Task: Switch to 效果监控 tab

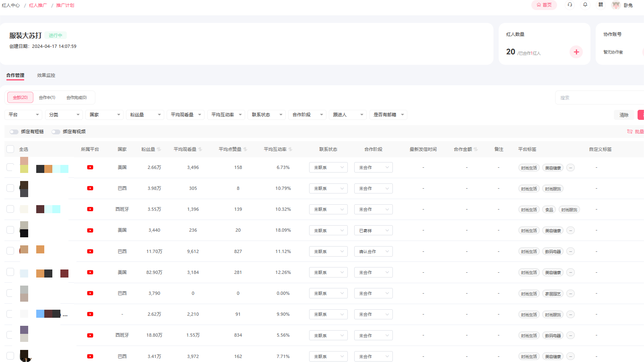Action: coord(46,75)
